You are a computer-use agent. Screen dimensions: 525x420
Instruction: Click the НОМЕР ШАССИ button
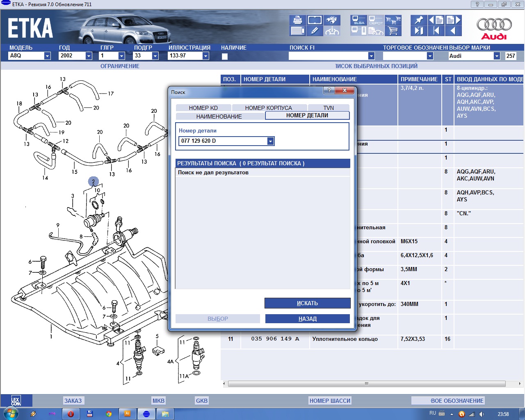click(x=330, y=401)
